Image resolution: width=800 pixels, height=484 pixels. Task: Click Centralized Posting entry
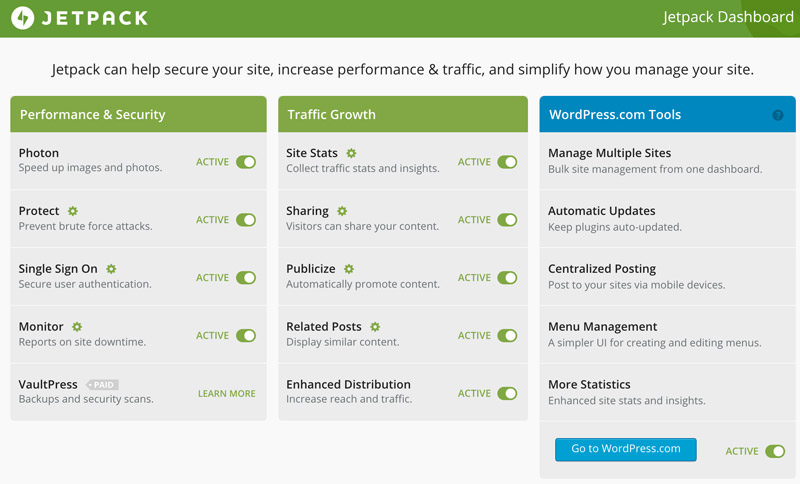pyautogui.click(x=602, y=269)
